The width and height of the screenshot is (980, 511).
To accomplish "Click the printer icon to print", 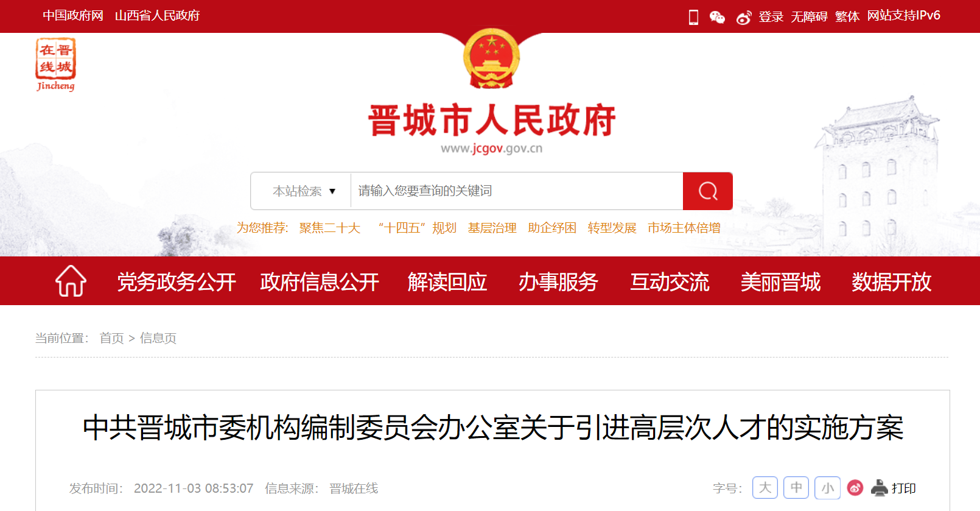I will (x=880, y=488).
